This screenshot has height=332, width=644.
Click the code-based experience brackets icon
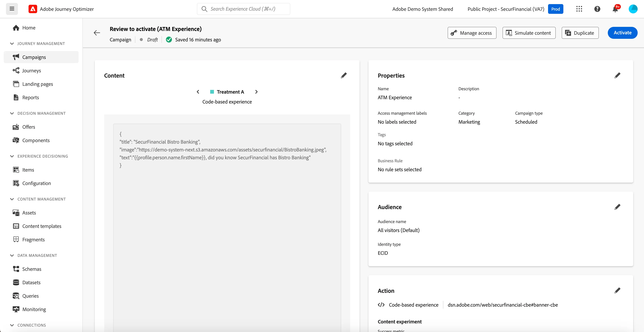pyautogui.click(x=381, y=305)
